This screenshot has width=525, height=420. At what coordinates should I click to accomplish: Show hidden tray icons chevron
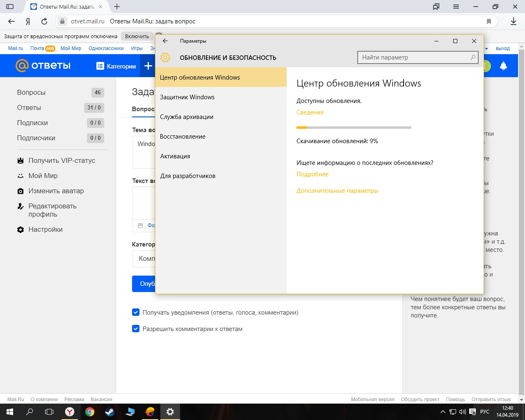443,412
